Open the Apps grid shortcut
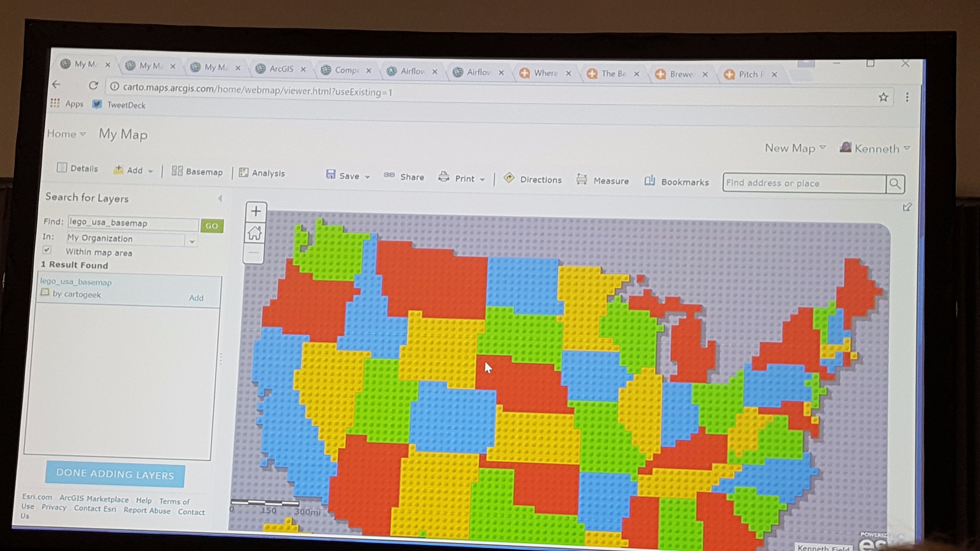 66,103
